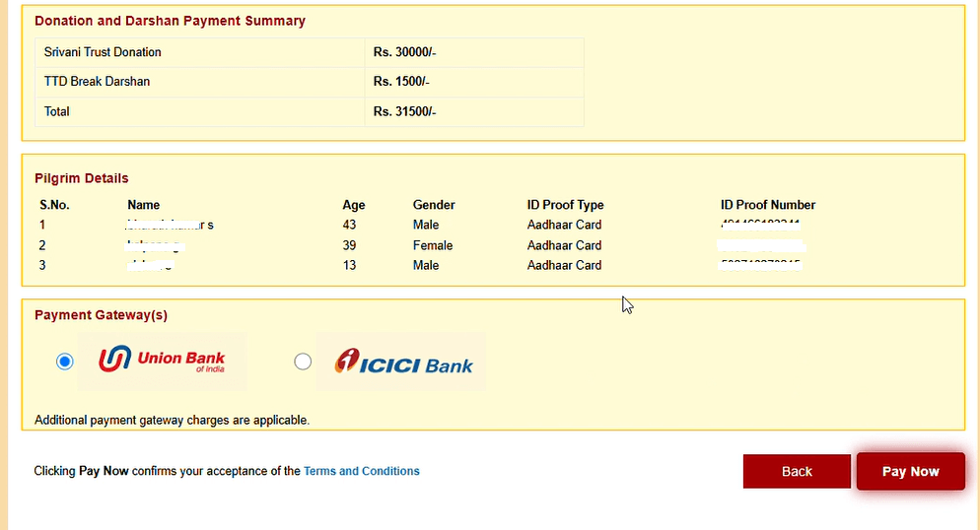Click Aadhaar Card in pilgrim row 3

coord(564,265)
